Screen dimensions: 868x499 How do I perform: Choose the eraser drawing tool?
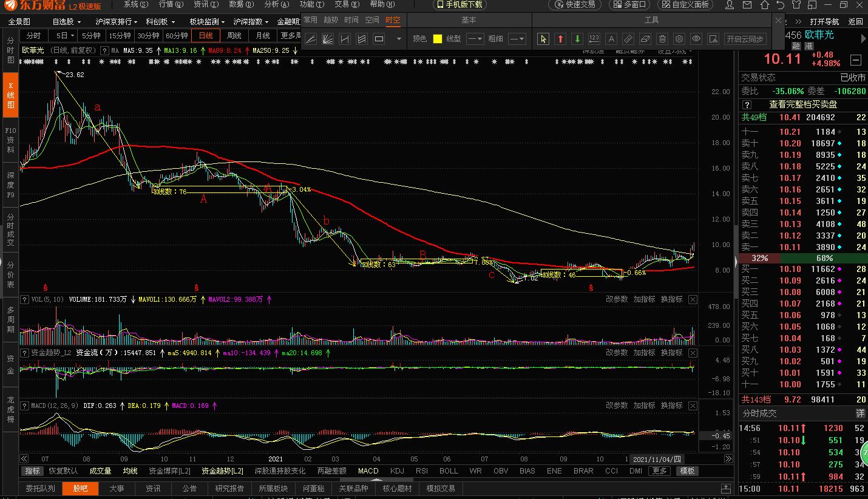click(645, 39)
